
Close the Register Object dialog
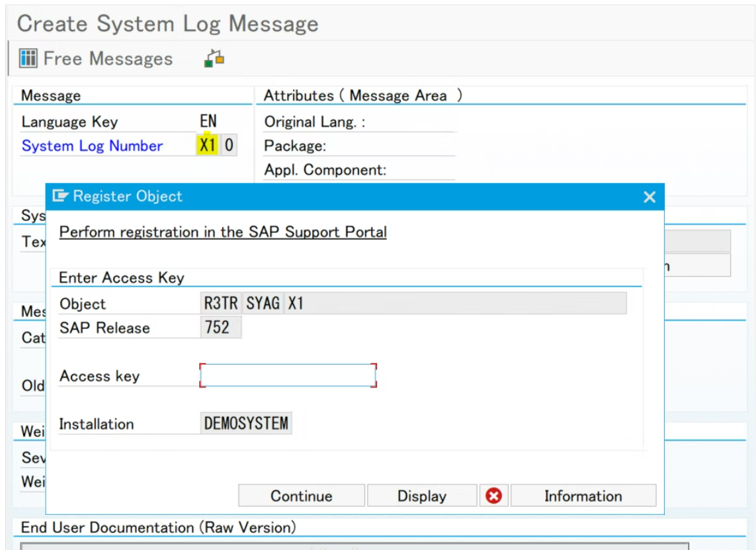tap(649, 196)
